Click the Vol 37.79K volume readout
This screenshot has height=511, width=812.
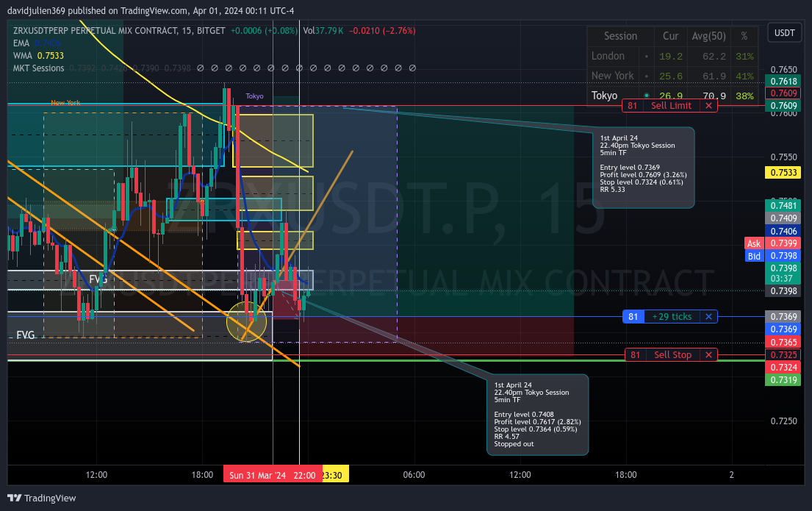pyautogui.click(x=323, y=31)
